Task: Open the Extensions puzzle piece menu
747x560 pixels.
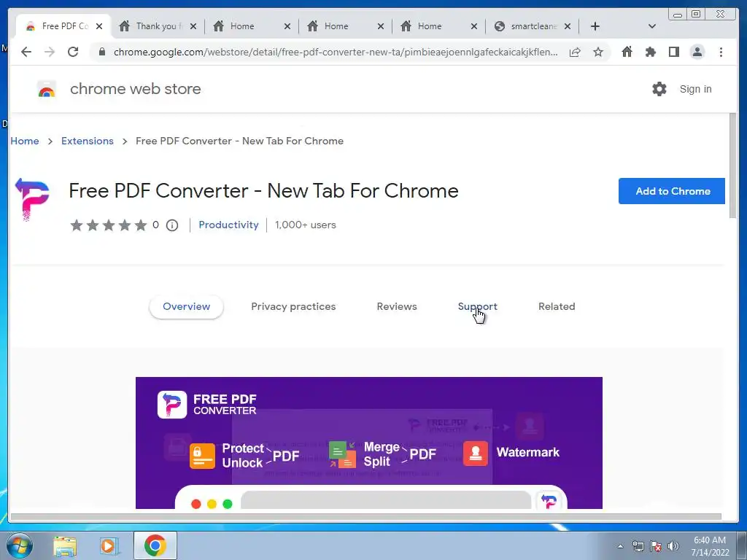Action: (x=650, y=52)
